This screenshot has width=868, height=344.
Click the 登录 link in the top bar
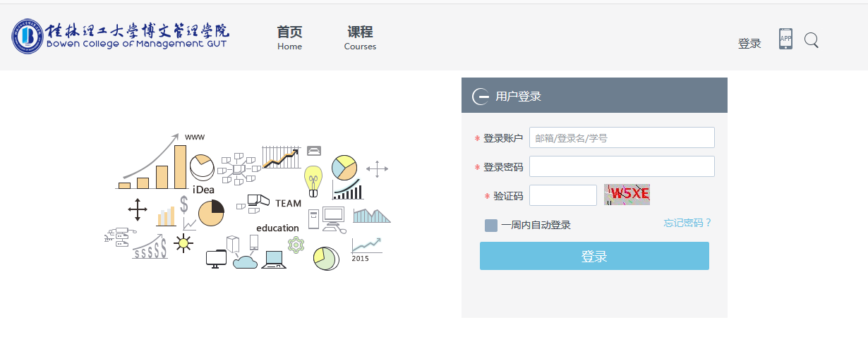click(749, 44)
